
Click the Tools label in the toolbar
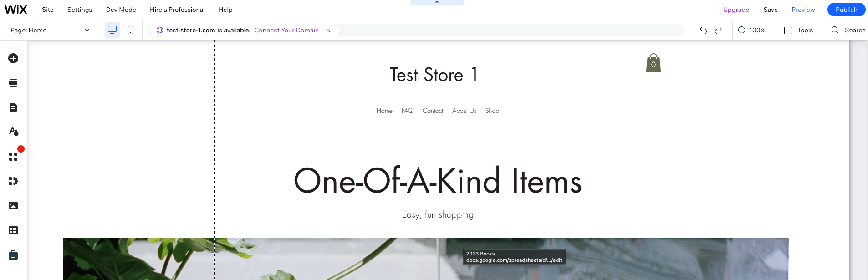pyautogui.click(x=805, y=30)
